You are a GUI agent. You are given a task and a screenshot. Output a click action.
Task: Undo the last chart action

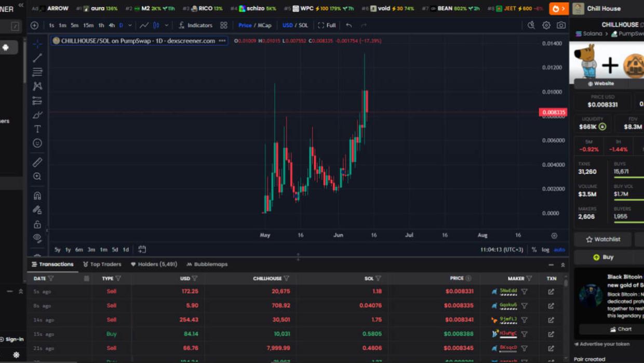(349, 25)
